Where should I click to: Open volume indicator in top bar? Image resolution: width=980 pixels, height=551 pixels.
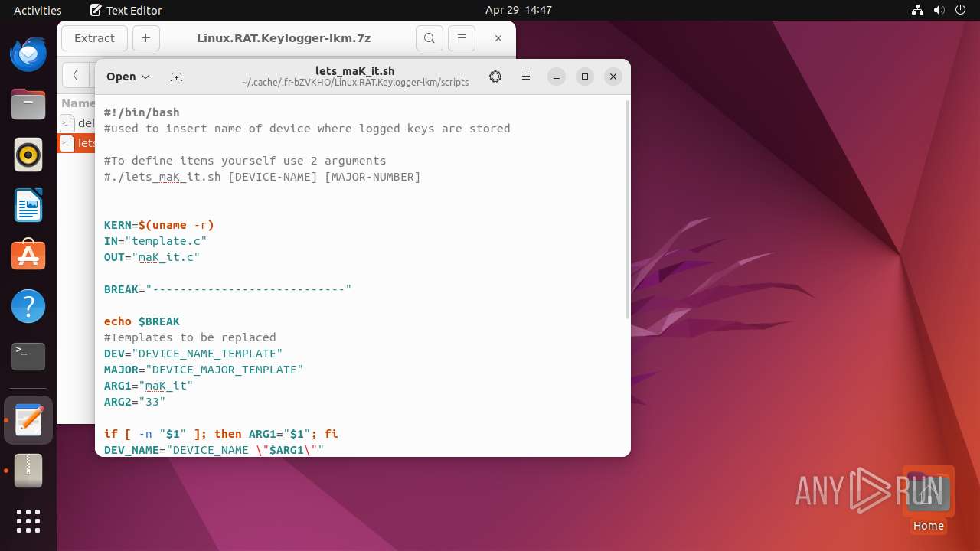click(x=939, y=10)
